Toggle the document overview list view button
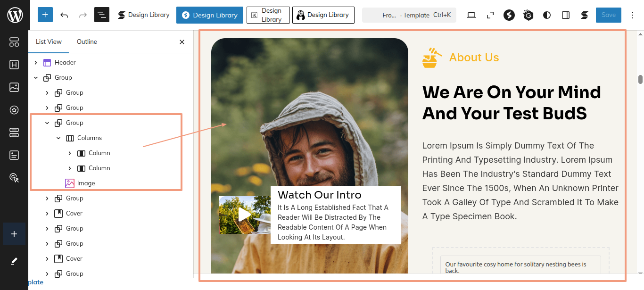Screen dimensions: 644x290 point(102,15)
